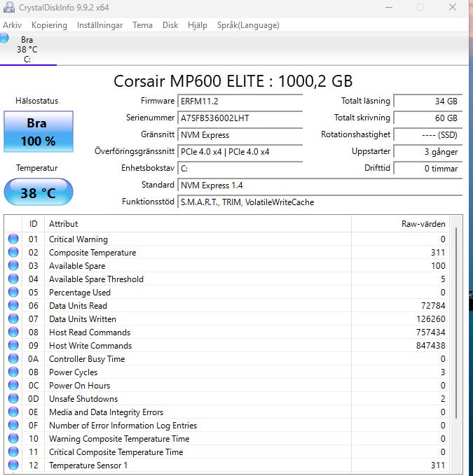The width and height of the screenshot is (473, 476).
Task: Click the status orb for Unsafe Shutdowns
Action: point(13,398)
